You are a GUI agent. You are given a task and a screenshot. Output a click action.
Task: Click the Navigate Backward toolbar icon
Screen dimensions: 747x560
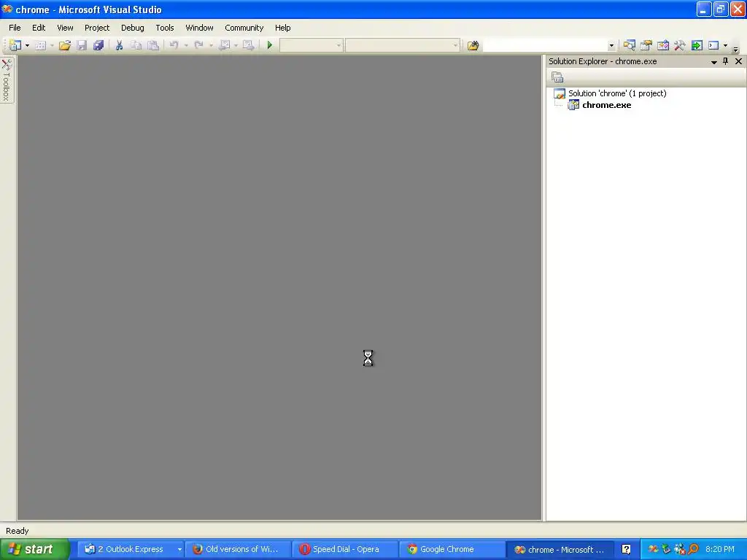pos(224,45)
